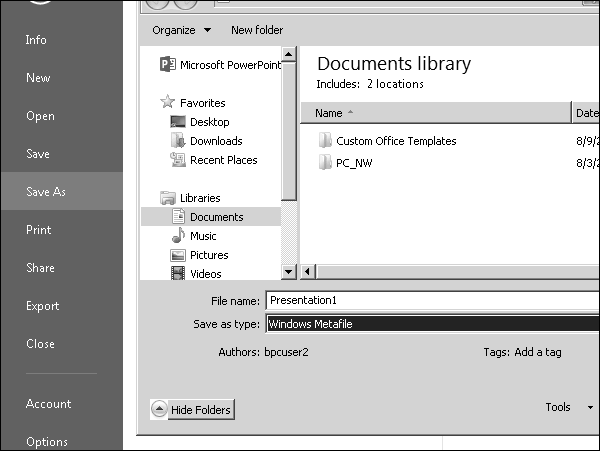Open the Pictures library
This screenshot has width=600, height=451.
pyautogui.click(x=209, y=255)
